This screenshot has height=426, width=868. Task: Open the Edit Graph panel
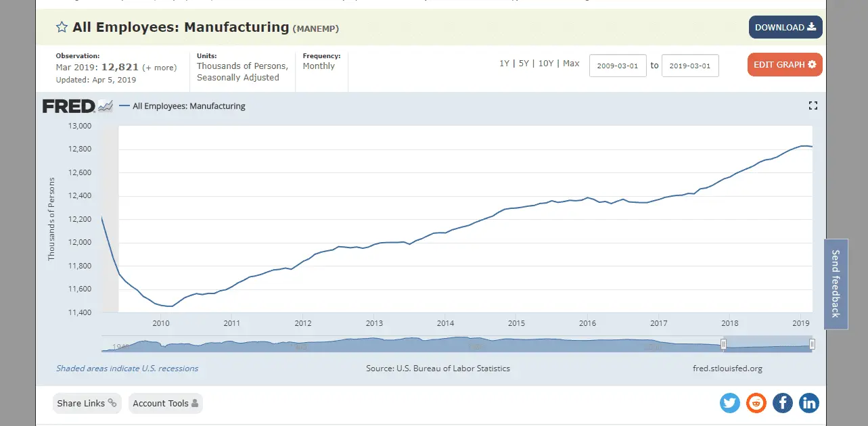(x=785, y=65)
